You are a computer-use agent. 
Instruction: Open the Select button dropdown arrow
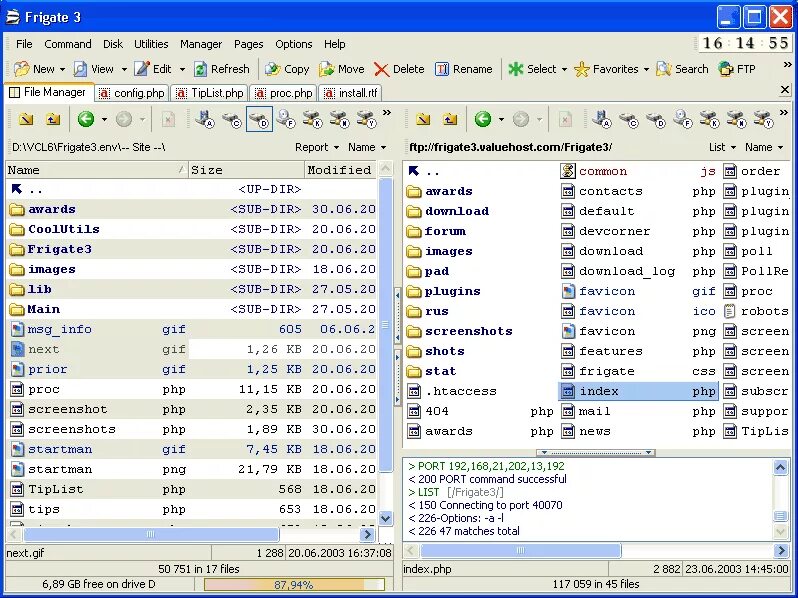[564, 69]
